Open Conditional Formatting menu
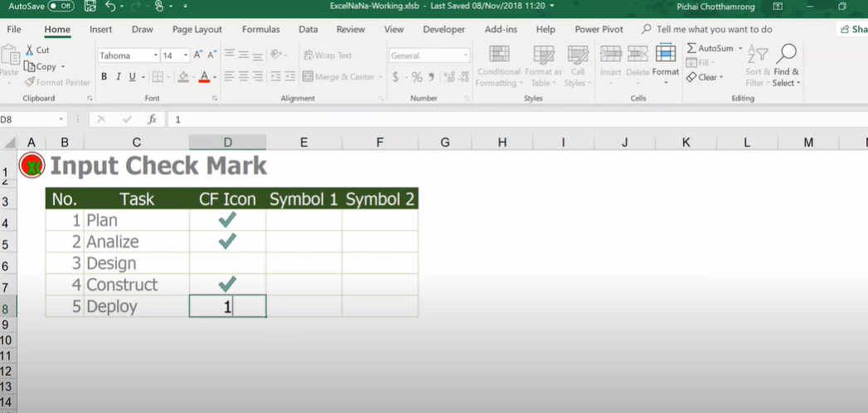The image size is (868, 413). pos(499,66)
